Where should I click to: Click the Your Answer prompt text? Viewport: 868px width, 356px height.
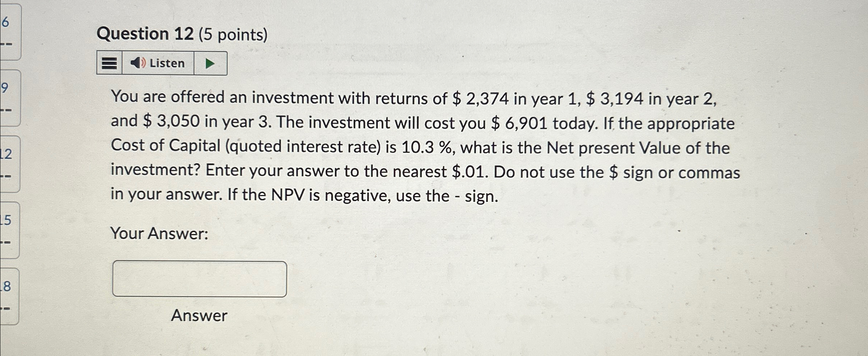pos(159,233)
